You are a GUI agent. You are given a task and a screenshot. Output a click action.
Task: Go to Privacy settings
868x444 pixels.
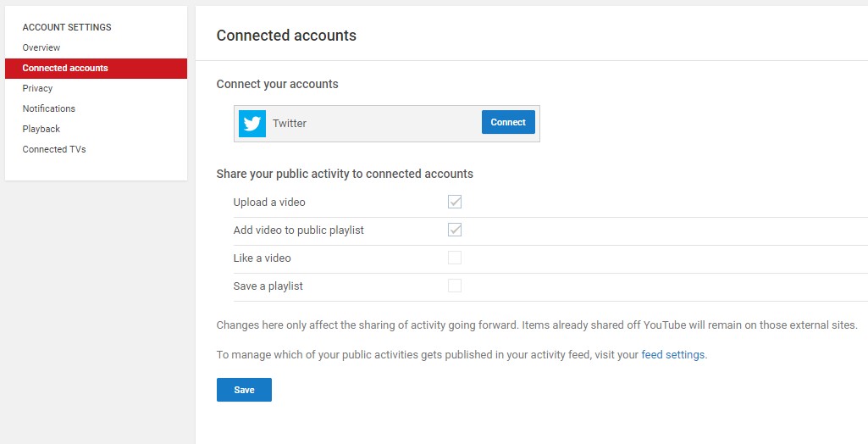click(x=37, y=89)
